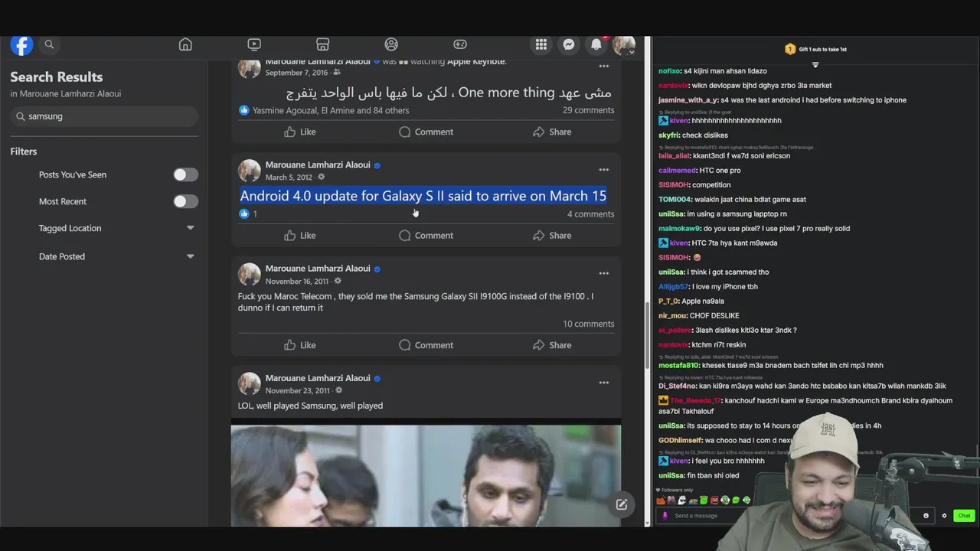
Task: Open the Groups icon in top navigation
Action: (391, 44)
